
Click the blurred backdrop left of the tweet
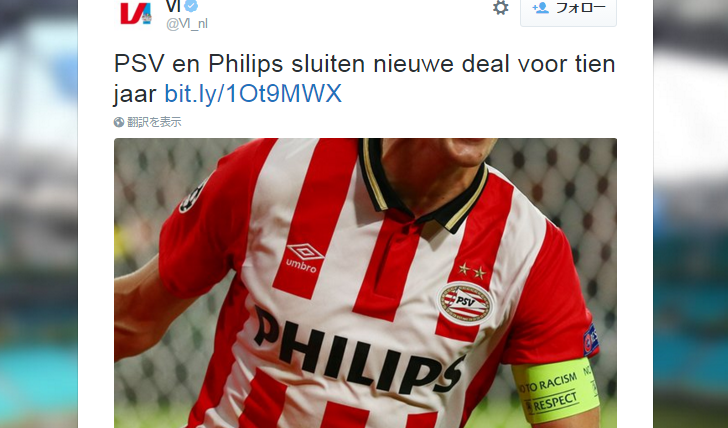(39, 214)
